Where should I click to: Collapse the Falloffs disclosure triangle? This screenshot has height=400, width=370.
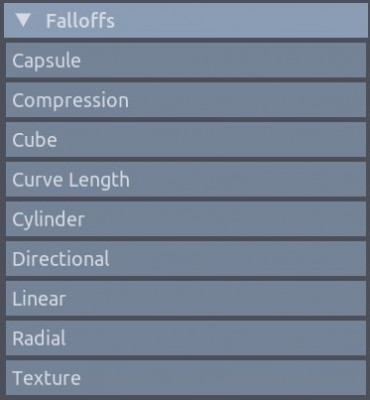click(23, 21)
